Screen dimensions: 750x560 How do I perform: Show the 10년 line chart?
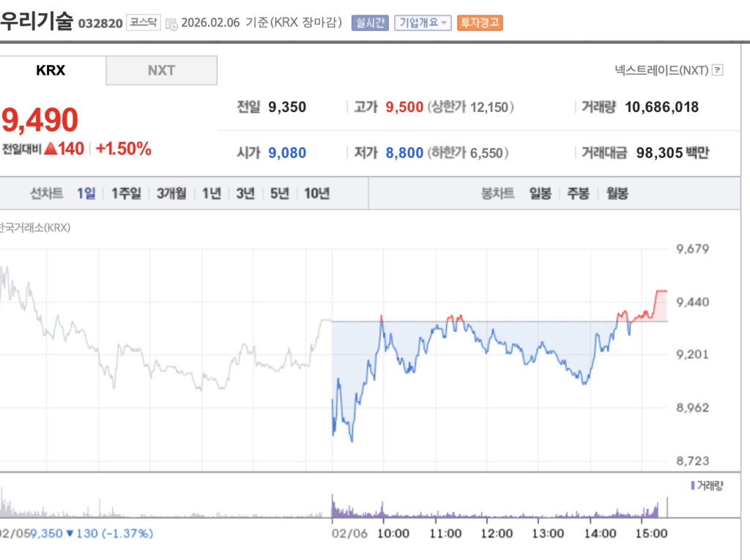[317, 193]
